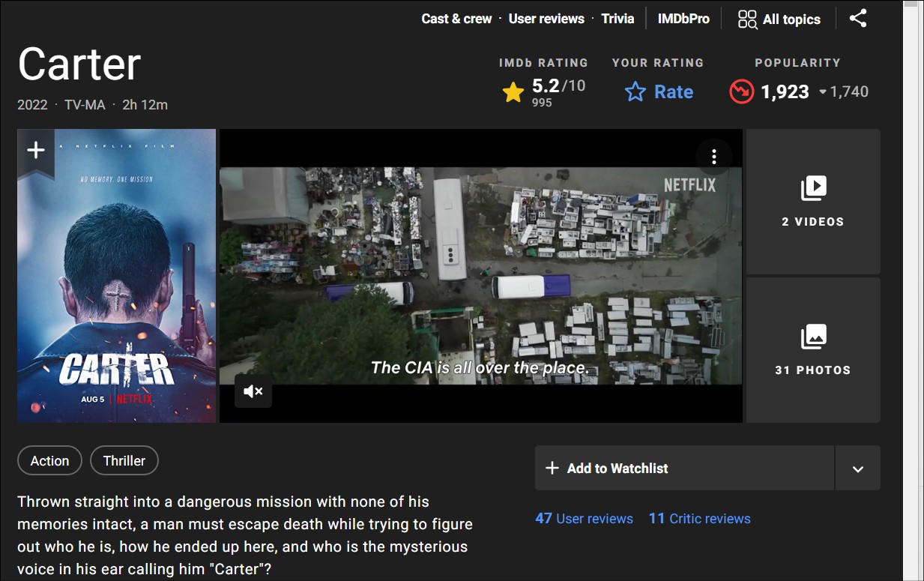The width and height of the screenshot is (924, 581).
Task: Click the plot summary paragraph
Action: pyautogui.click(x=244, y=535)
